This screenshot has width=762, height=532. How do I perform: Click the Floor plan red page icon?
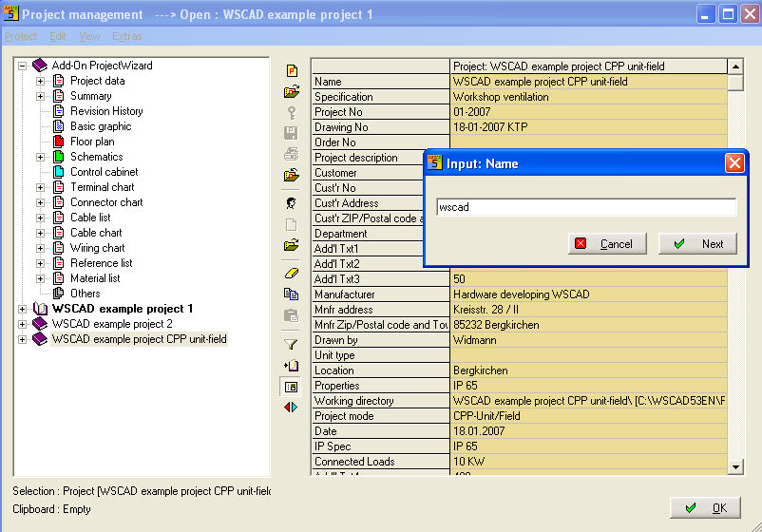click(59, 142)
